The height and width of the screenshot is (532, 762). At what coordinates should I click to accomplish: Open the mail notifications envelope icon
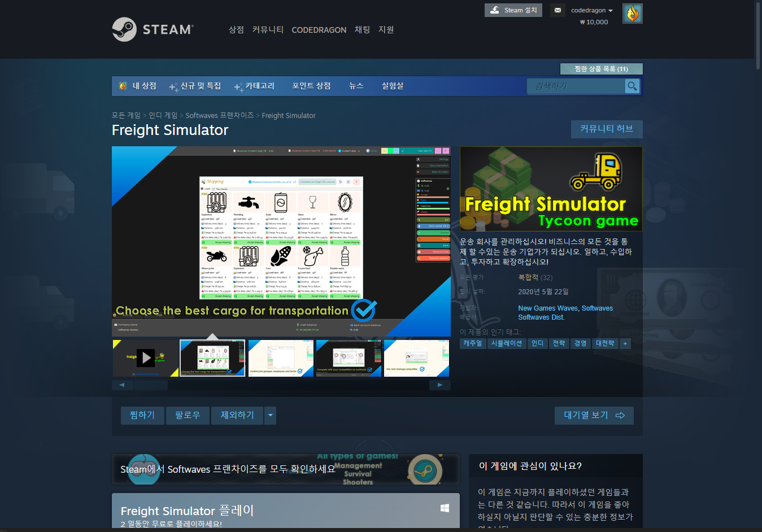coord(558,10)
